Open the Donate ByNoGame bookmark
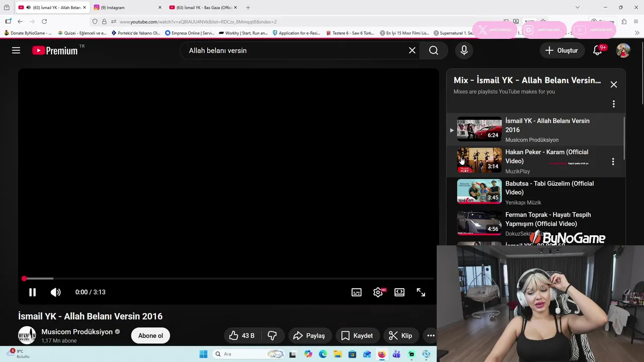 click(x=28, y=33)
